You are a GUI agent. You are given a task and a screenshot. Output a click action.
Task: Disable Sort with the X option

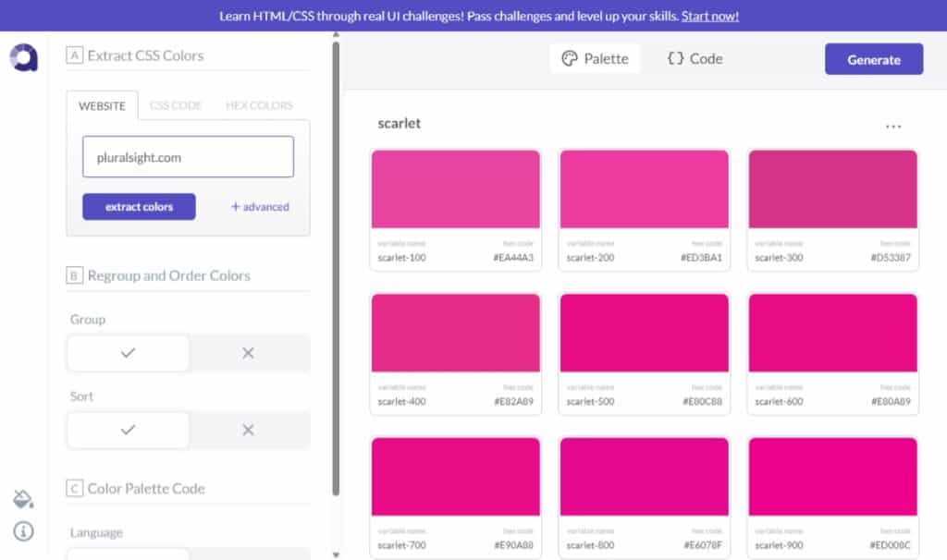click(248, 430)
